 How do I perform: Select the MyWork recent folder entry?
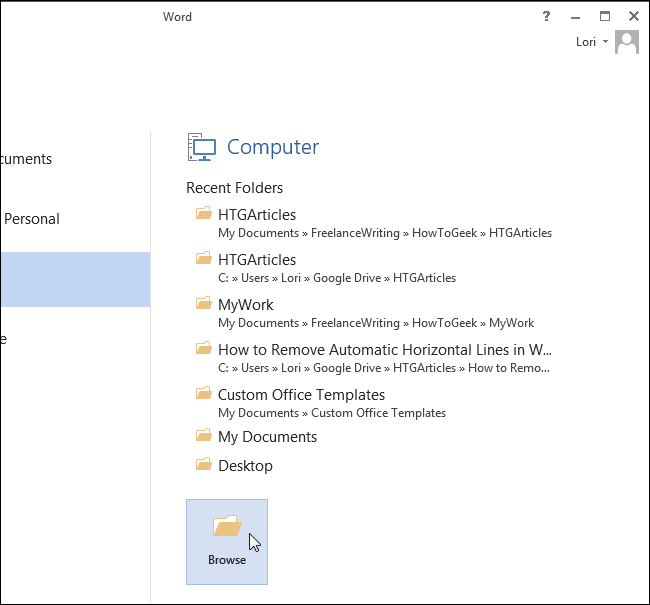click(x=246, y=304)
